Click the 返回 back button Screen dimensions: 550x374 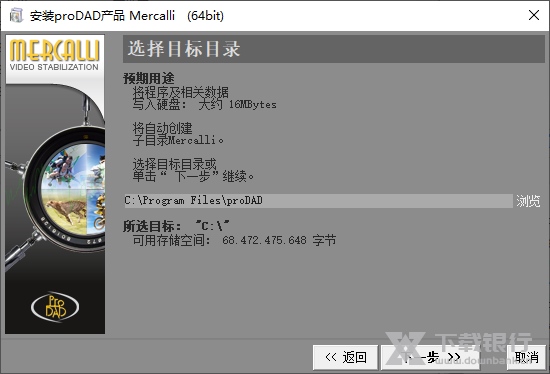[345, 358]
